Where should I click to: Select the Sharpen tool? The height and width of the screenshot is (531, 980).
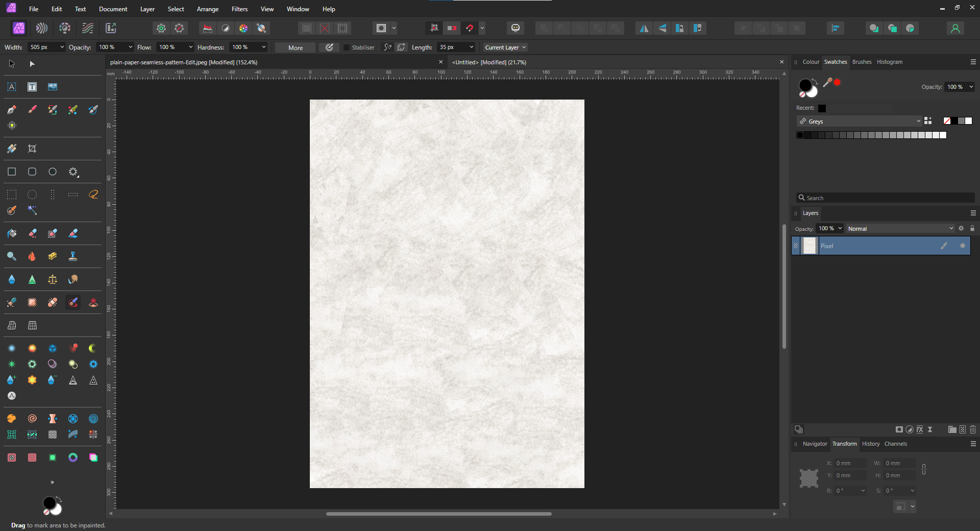click(32, 279)
